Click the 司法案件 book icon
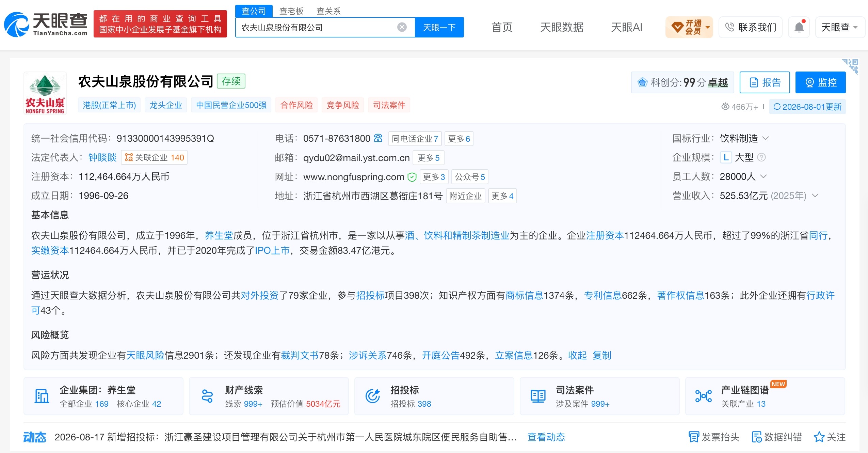This screenshot has width=868, height=453. tap(538, 396)
